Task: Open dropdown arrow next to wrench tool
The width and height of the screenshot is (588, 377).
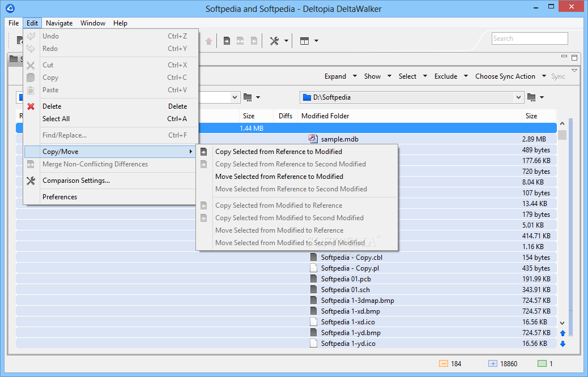Action: (x=286, y=41)
